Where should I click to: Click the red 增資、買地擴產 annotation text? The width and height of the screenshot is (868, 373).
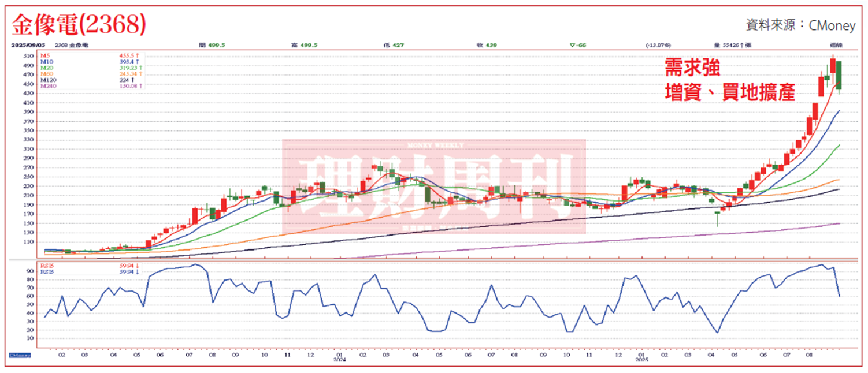[730, 92]
